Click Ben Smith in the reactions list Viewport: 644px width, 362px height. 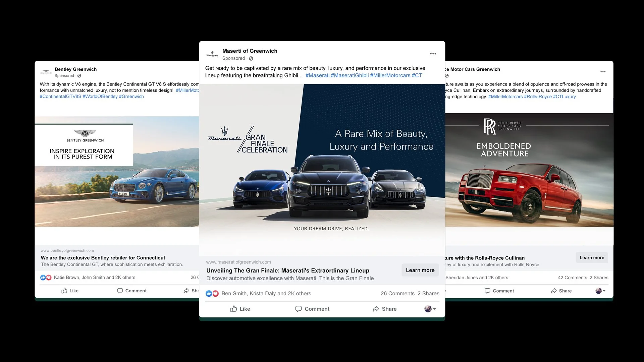232,293
